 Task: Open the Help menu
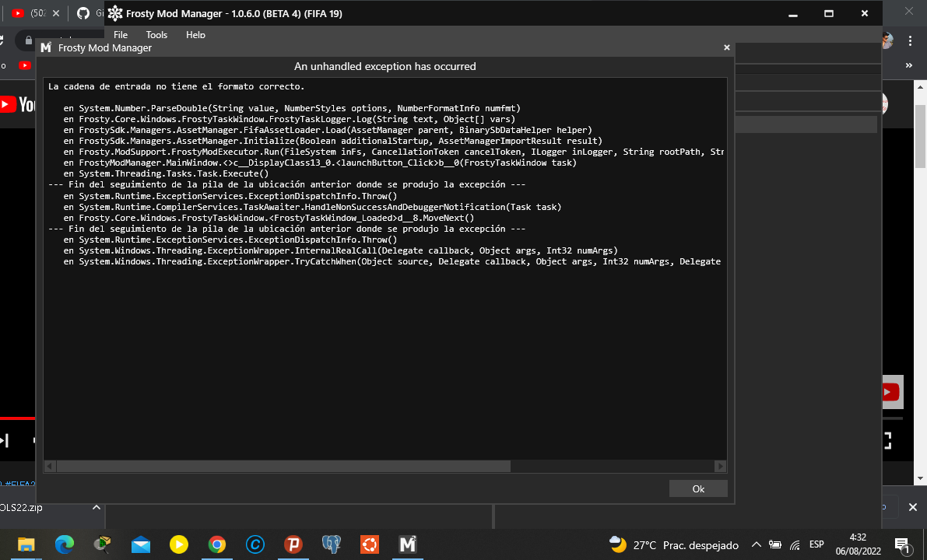[195, 35]
